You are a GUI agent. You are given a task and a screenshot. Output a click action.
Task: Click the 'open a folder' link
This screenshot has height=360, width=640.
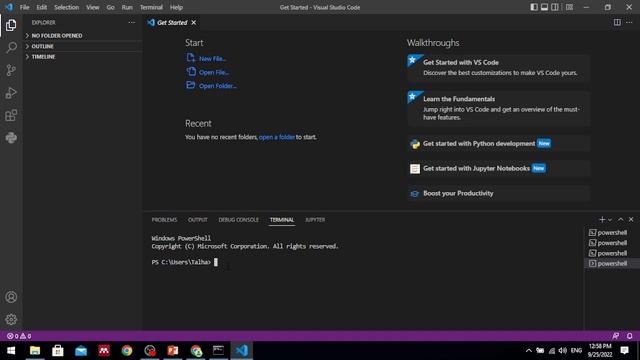tap(276, 137)
